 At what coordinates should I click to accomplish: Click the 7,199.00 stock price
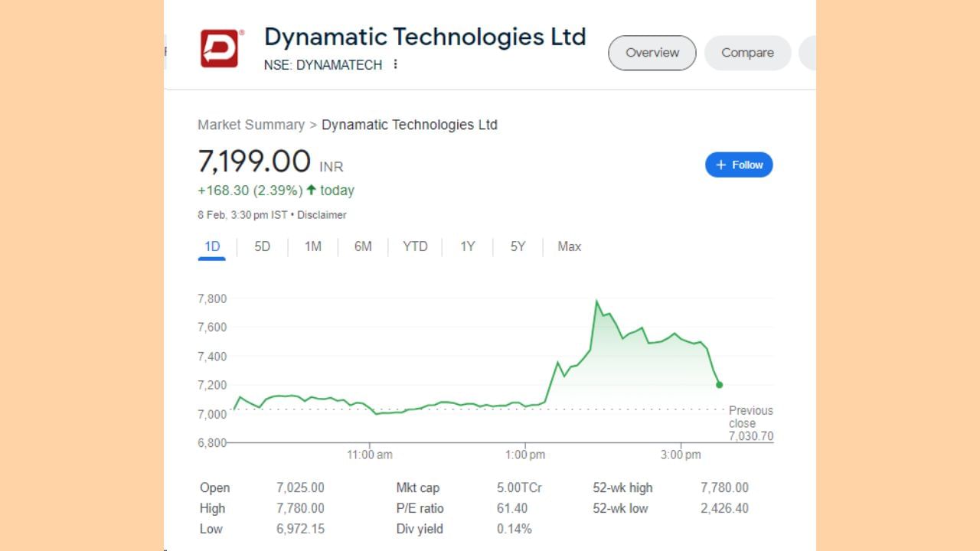click(x=254, y=161)
